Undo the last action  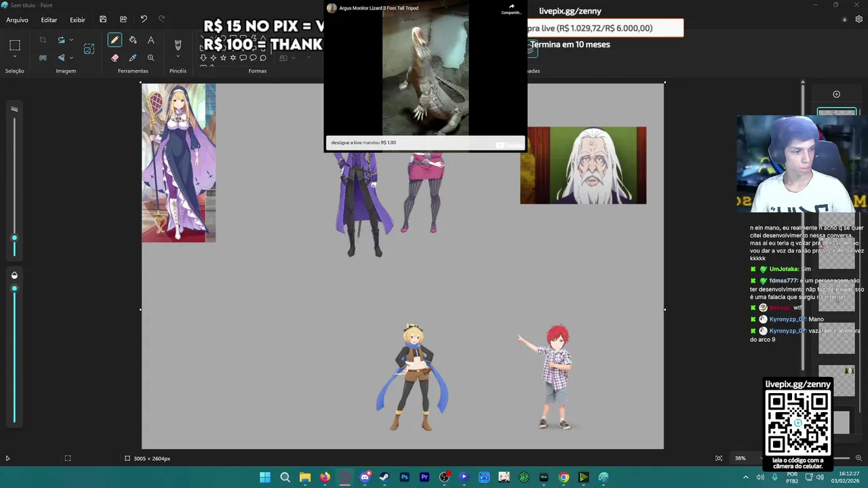(143, 20)
